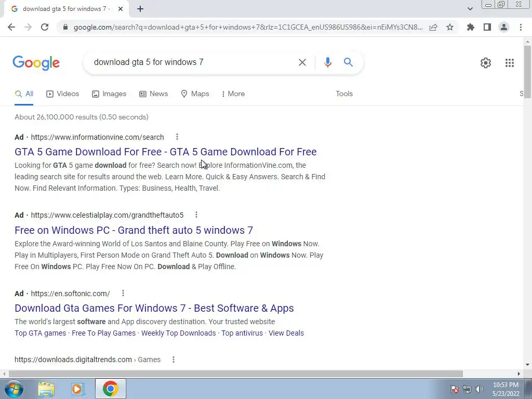Image resolution: width=532 pixels, height=399 pixels.
Task: Open 'GTA 5 Game Download For Free' ad
Action: click(166, 152)
